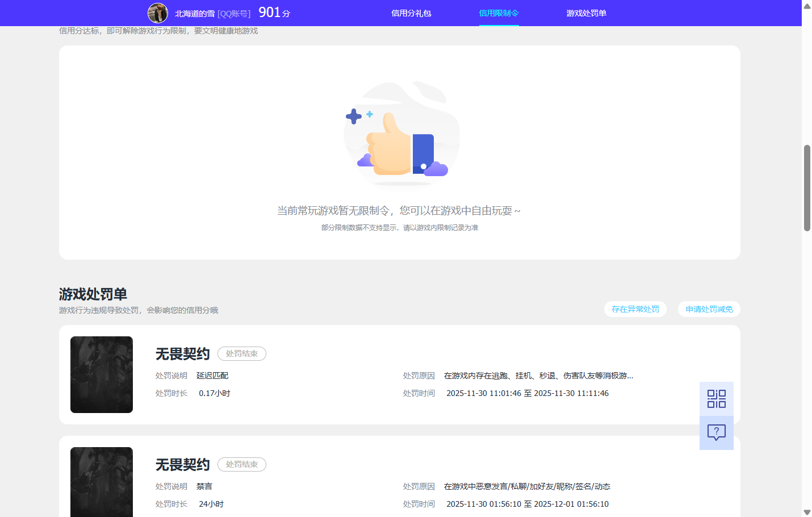Click the 901分 credit score display
The width and height of the screenshot is (812, 517).
pyautogui.click(x=273, y=12)
